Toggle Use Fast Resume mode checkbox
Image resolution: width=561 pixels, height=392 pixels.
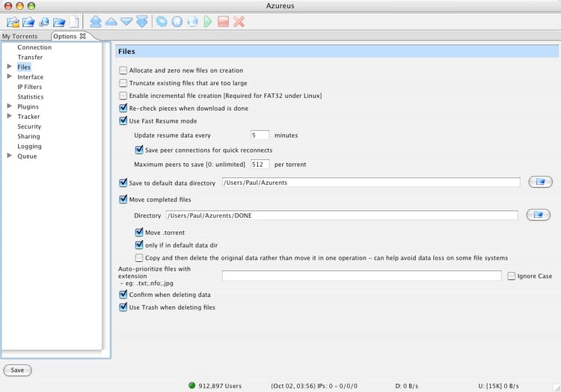[x=123, y=120]
